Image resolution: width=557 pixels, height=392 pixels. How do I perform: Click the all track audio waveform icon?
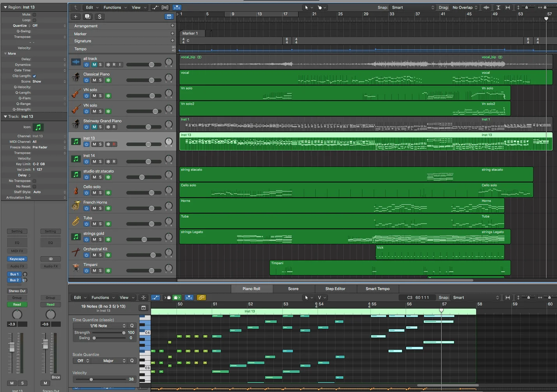click(x=76, y=62)
